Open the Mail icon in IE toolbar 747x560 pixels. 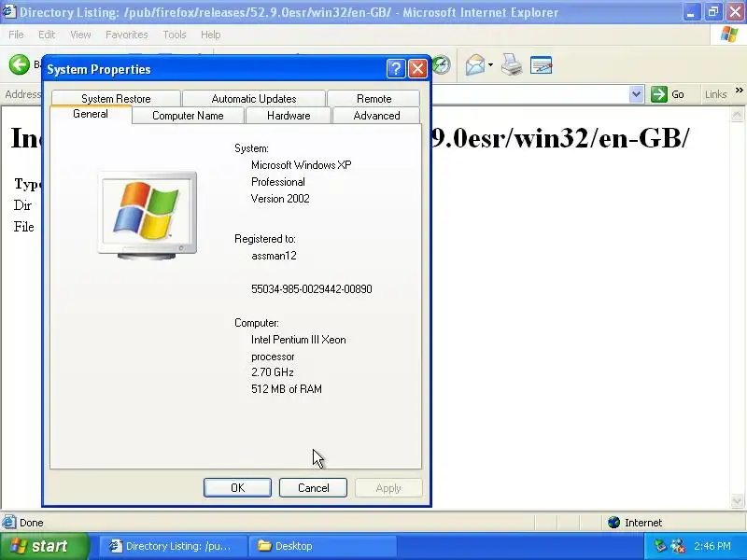click(475, 65)
